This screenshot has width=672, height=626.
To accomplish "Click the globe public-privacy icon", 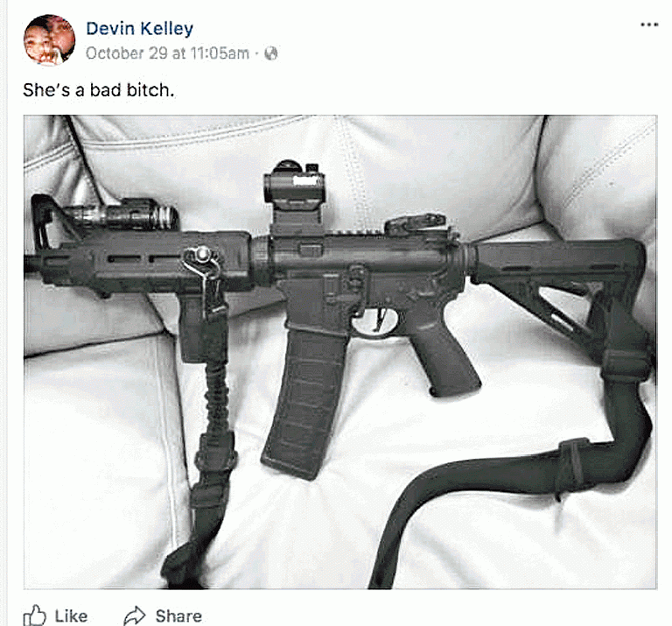I will coord(271,53).
